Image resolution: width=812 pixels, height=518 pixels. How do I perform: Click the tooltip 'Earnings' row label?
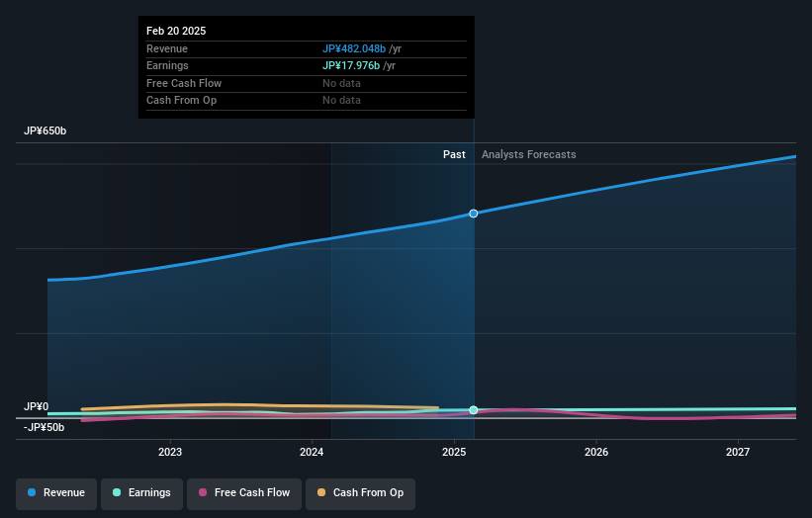pyautogui.click(x=167, y=65)
